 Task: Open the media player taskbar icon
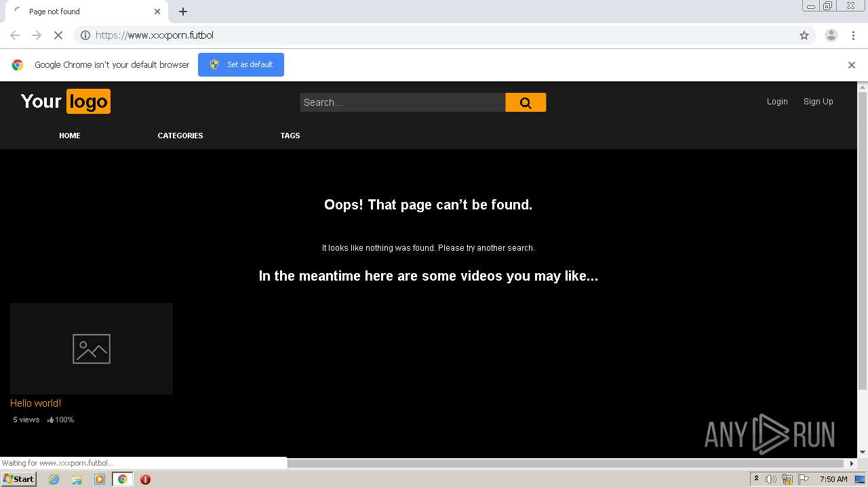[x=100, y=479]
